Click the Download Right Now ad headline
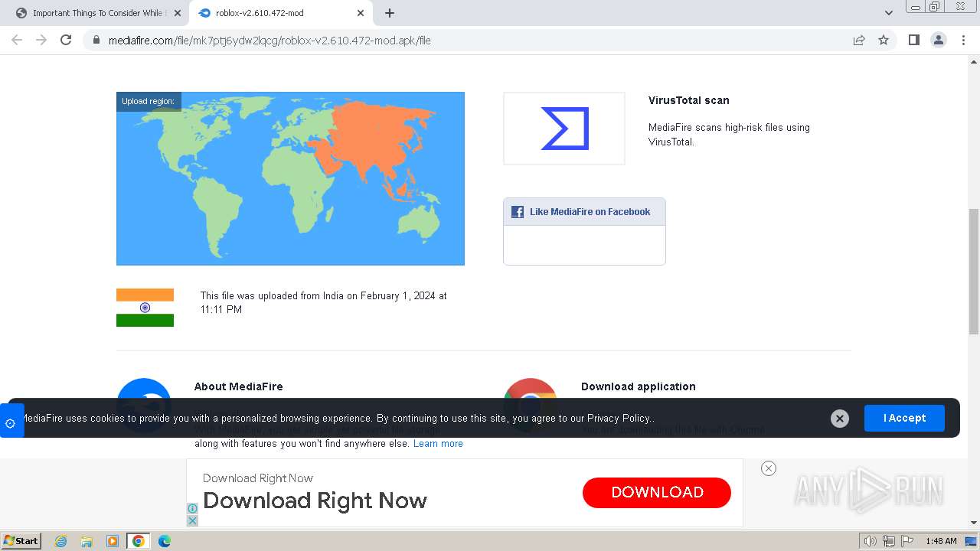This screenshot has width=980, height=551. click(x=315, y=500)
